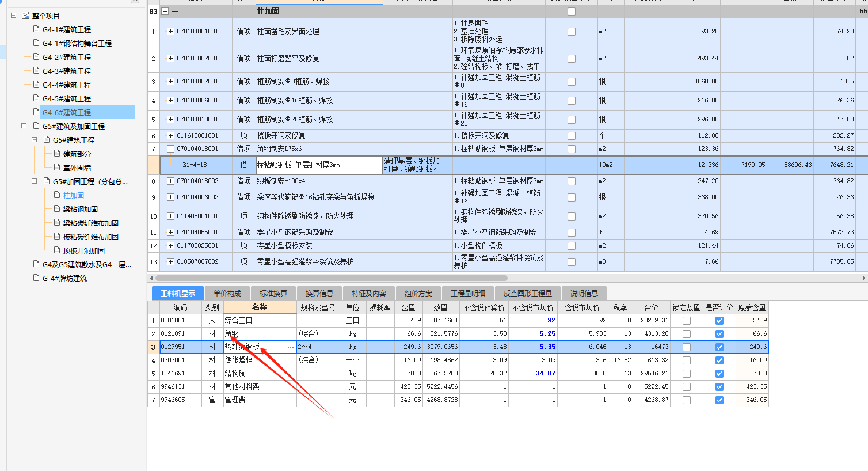Collapse the 整个项目 tree root
The image size is (868, 471).
point(13,16)
